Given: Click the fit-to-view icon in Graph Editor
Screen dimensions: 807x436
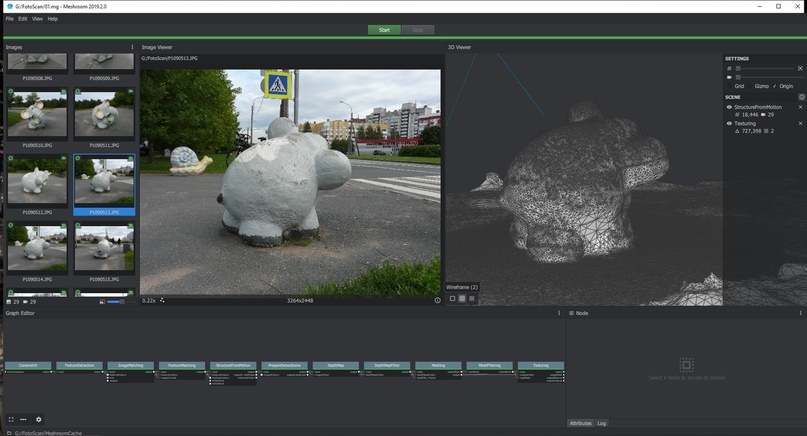Looking at the screenshot, I should click(x=11, y=419).
